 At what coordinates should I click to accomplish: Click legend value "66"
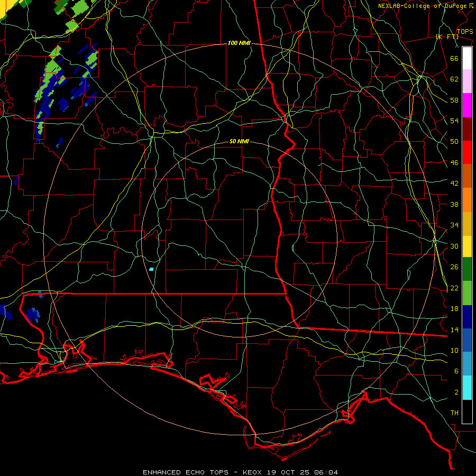click(454, 58)
